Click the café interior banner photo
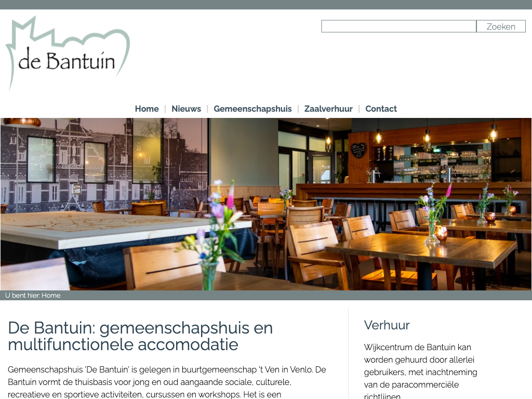Viewport: 532px width, 399px height. [x=266, y=204]
